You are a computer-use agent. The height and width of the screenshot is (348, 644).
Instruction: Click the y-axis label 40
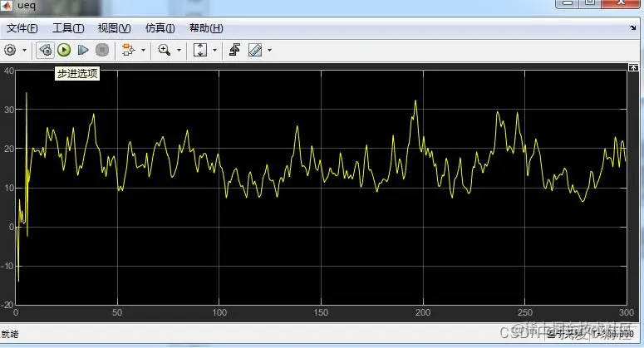(9, 71)
